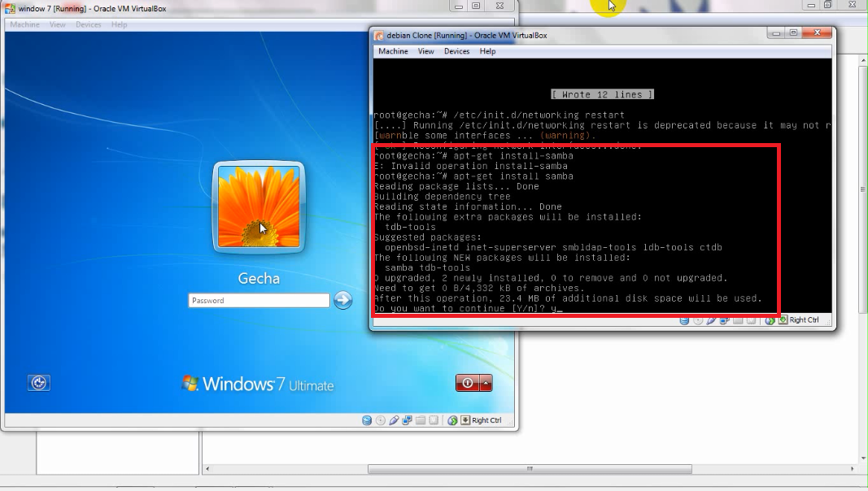Click optical drive indicator in debian Clone status bar
This screenshot has height=491, width=868.
click(698, 320)
